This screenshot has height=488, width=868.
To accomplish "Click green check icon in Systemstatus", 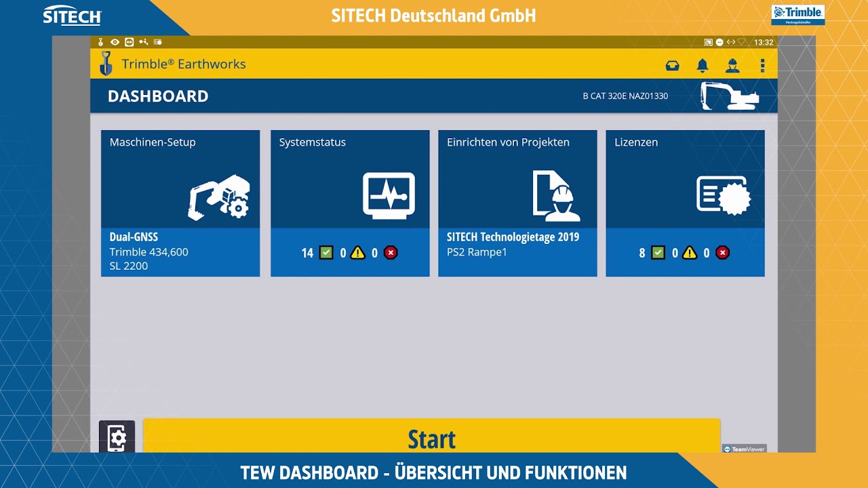I will coord(326,253).
